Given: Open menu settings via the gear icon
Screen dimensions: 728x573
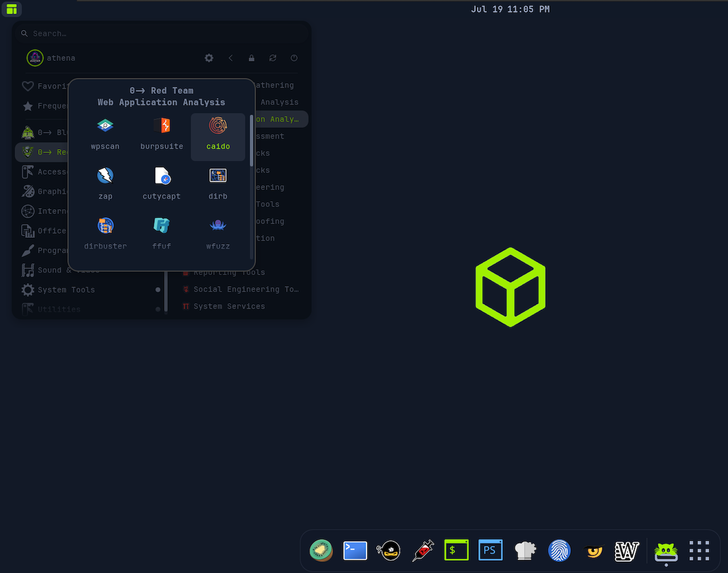Looking at the screenshot, I should 209,58.
